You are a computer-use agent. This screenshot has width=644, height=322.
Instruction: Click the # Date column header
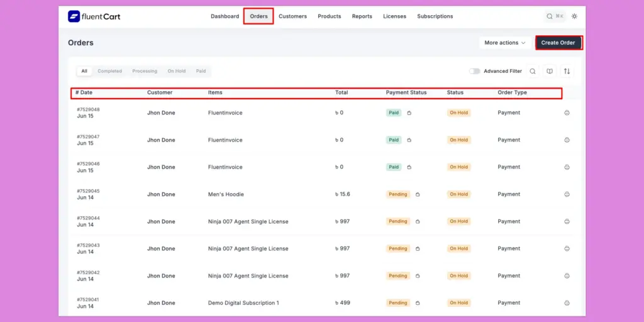click(x=84, y=92)
